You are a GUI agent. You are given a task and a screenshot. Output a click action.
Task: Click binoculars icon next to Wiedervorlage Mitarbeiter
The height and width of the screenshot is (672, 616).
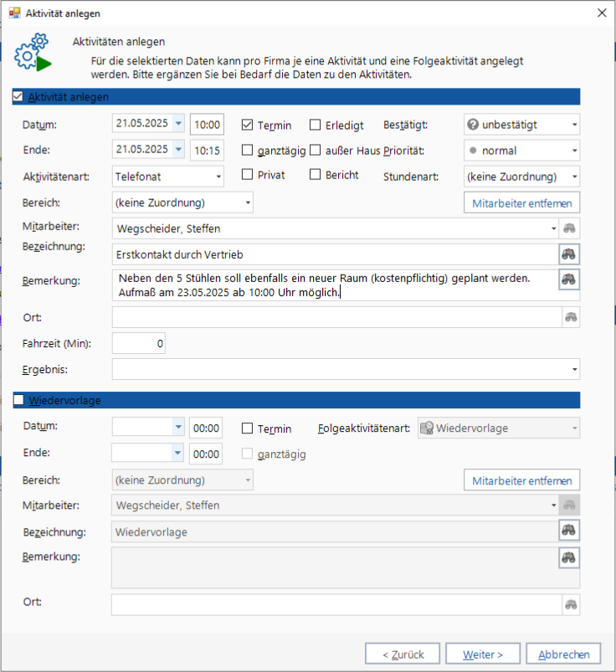point(569,505)
